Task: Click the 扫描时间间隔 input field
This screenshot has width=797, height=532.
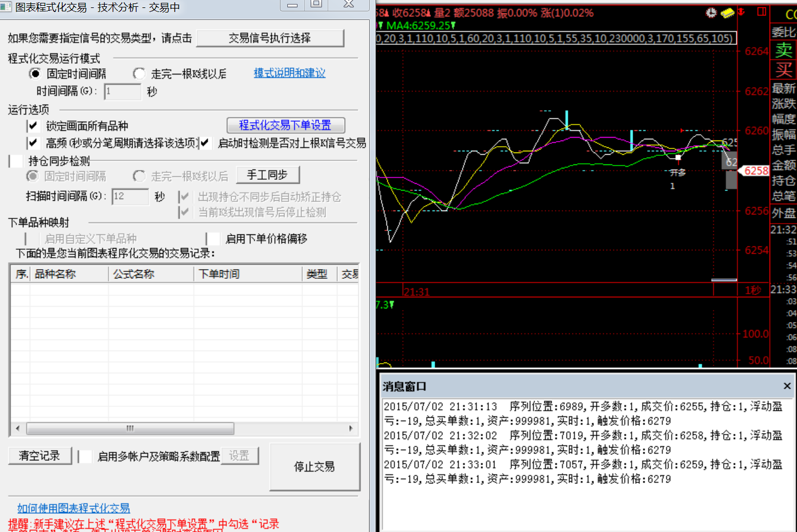Action: click(x=130, y=196)
